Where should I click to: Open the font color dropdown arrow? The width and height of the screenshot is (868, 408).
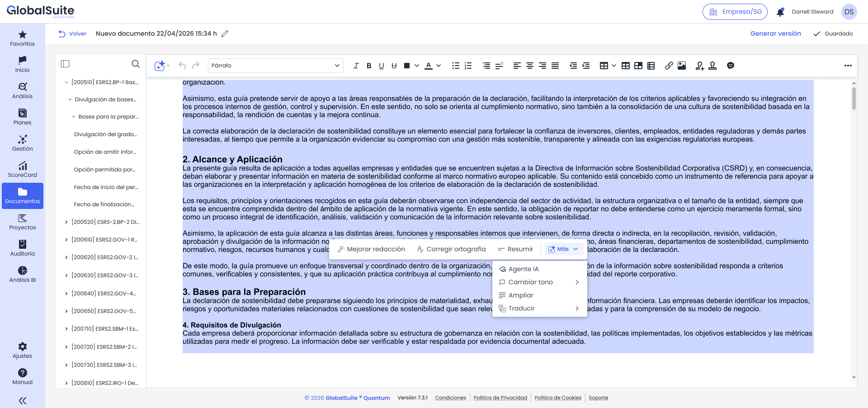click(x=439, y=66)
